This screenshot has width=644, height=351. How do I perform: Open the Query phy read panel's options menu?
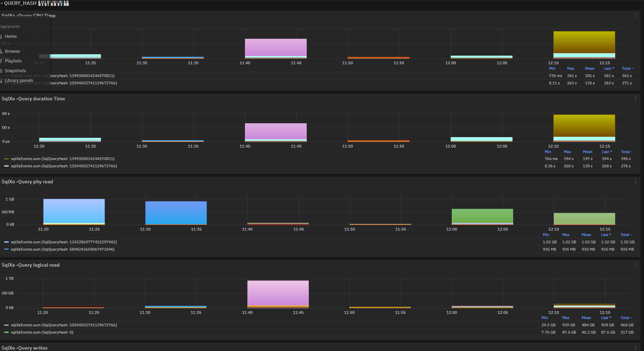[635, 182]
